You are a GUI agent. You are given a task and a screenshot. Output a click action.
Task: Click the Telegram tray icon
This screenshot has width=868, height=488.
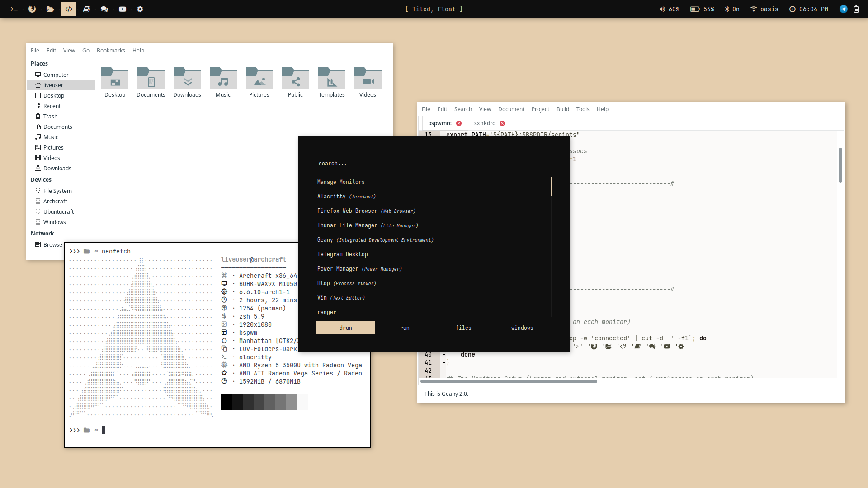[843, 9]
